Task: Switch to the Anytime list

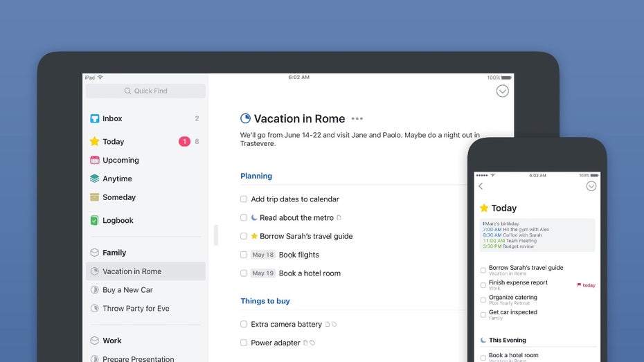Action: [x=146, y=179]
